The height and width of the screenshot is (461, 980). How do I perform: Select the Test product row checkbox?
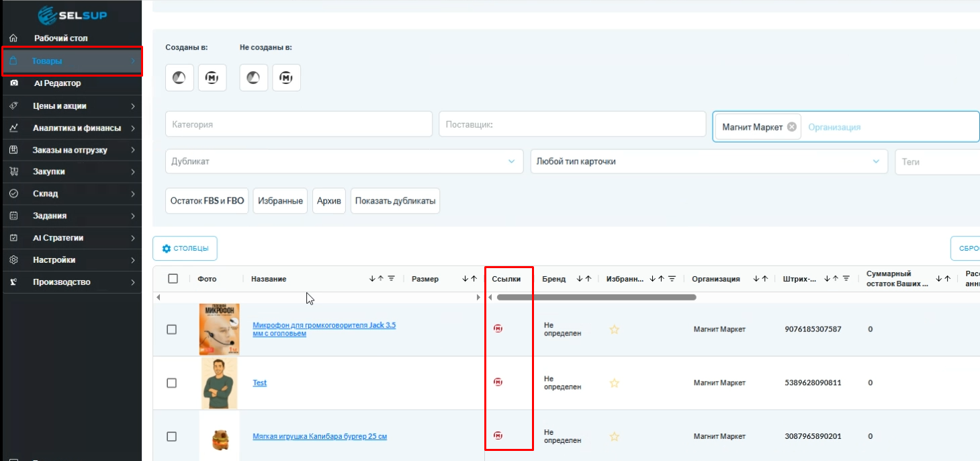click(171, 383)
